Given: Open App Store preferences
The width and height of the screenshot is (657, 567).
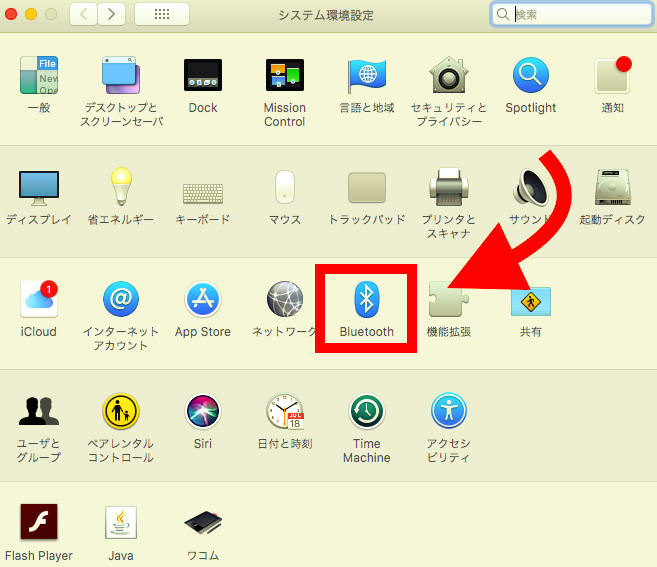Looking at the screenshot, I should click(203, 299).
